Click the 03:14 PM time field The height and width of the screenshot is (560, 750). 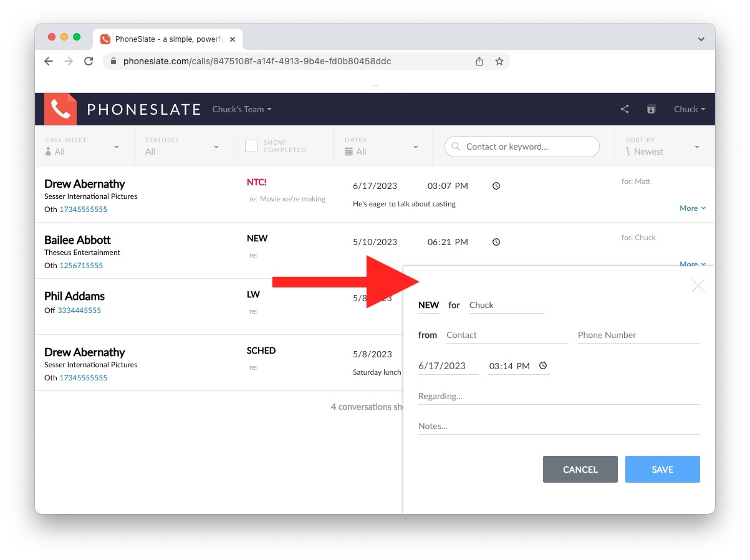pos(519,366)
